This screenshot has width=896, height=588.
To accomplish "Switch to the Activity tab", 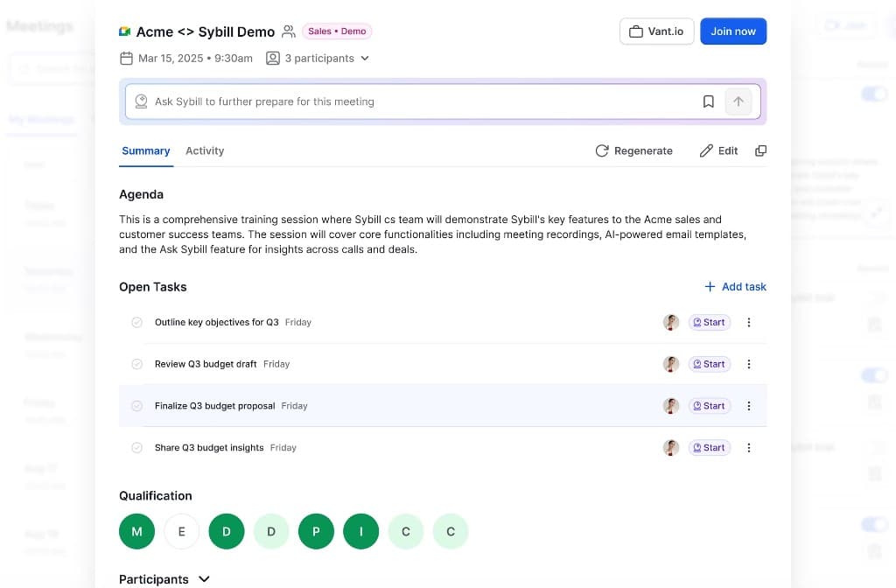I will (x=205, y=150).
